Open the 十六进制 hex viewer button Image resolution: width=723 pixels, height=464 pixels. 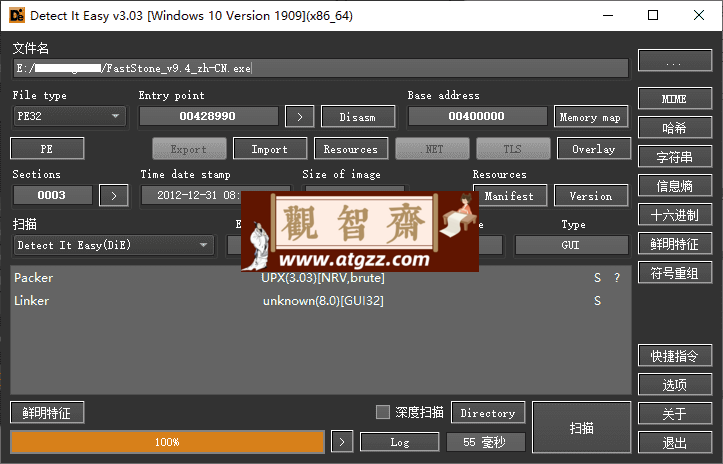(675, 215)
